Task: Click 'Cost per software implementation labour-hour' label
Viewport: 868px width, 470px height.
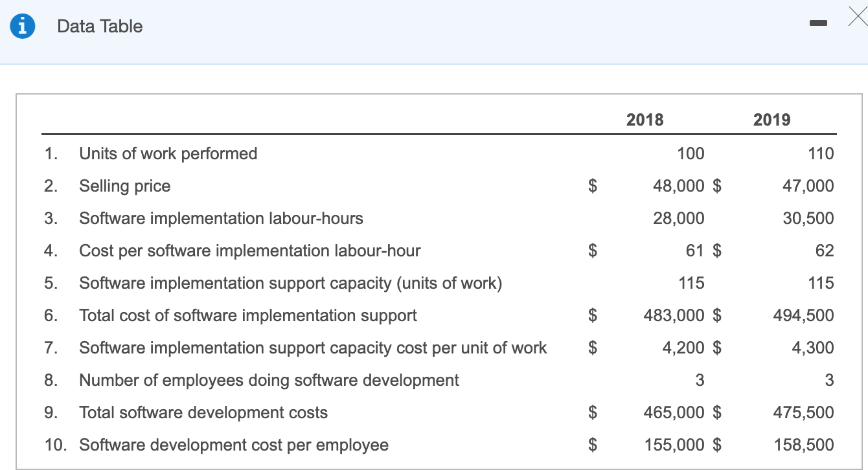Action: click(x=250, y=251)
